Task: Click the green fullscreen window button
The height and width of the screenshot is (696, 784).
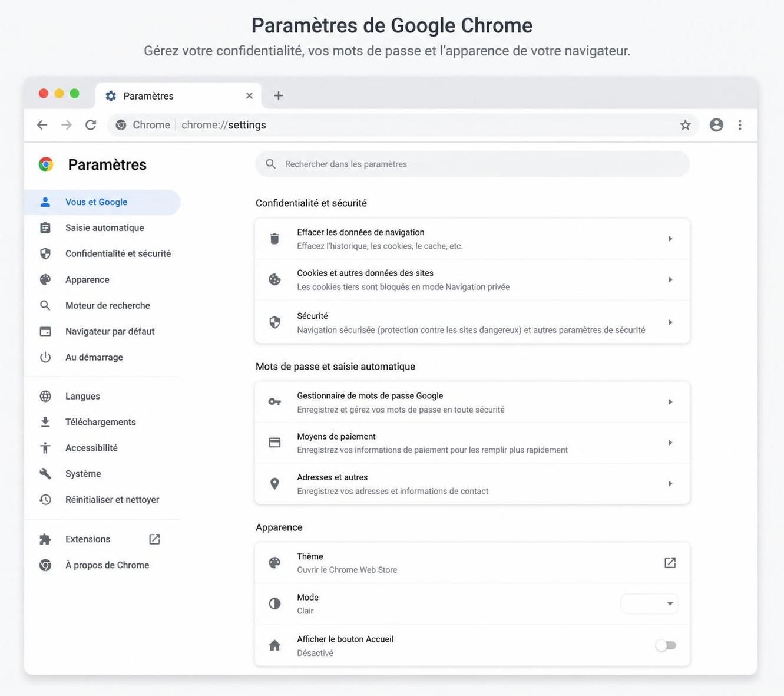Action: [x=74, y=93]
